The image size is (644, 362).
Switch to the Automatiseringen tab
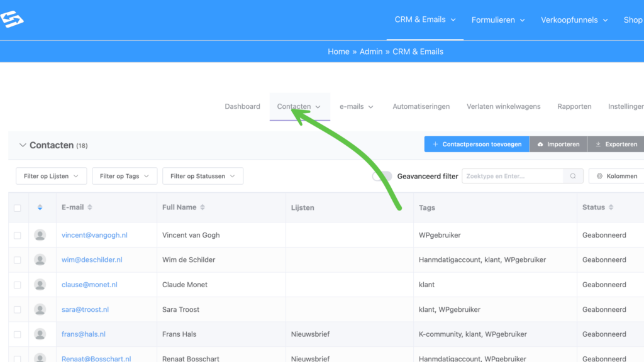tap(421, 107)
